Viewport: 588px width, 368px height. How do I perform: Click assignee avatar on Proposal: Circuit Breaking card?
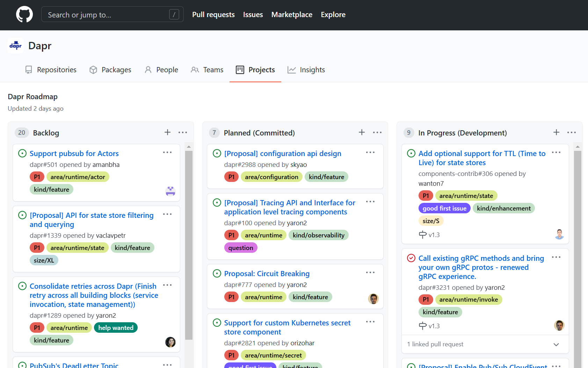tap(373, 299)
